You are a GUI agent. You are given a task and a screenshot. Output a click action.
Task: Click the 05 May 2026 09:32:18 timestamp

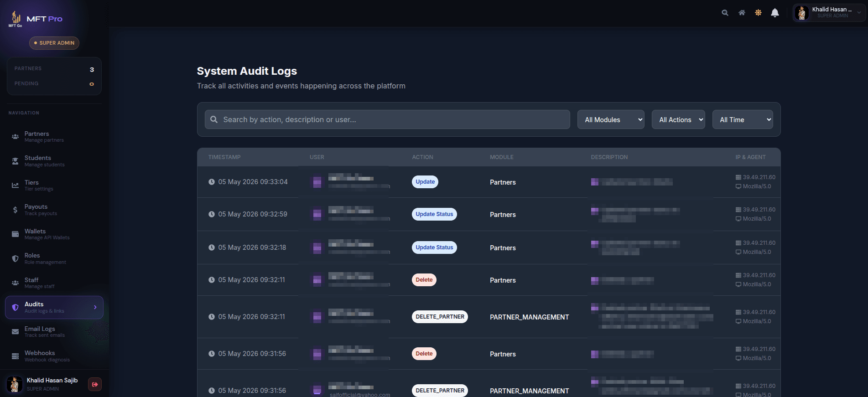tap(252, 247)
